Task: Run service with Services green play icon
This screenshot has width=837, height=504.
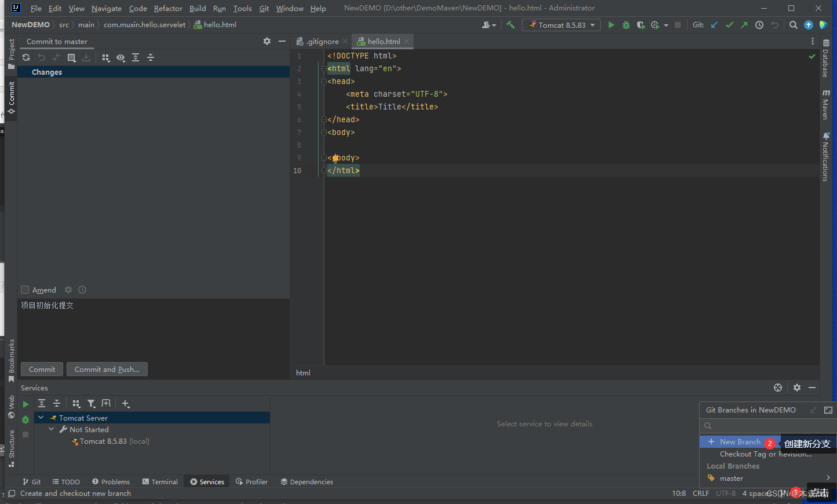Action: (x=25, y=404)
